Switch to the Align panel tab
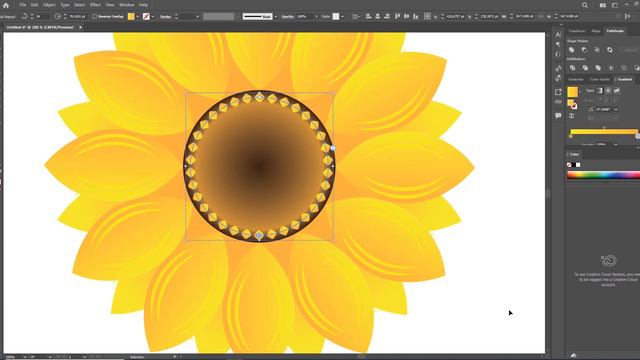The height and width of the screenshot is (360, 640). (596, 31)
